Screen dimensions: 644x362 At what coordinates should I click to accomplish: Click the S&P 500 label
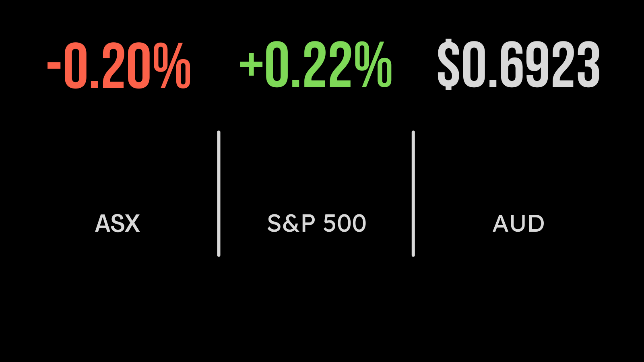pyautogui.click(x=317, y=224)
